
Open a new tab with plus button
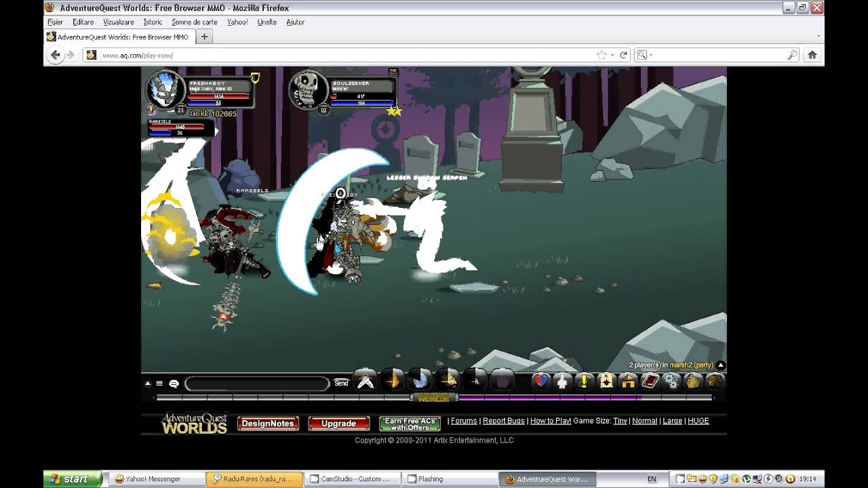pos(204,37)
